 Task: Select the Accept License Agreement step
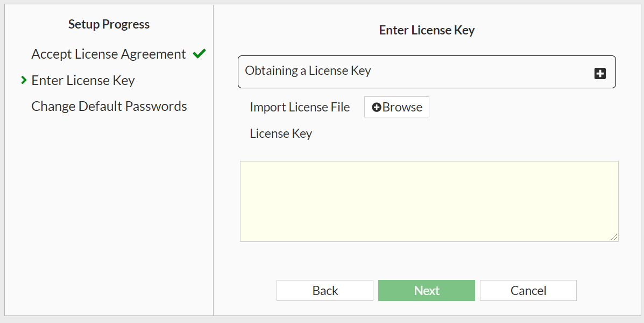[x=108, y=53]
